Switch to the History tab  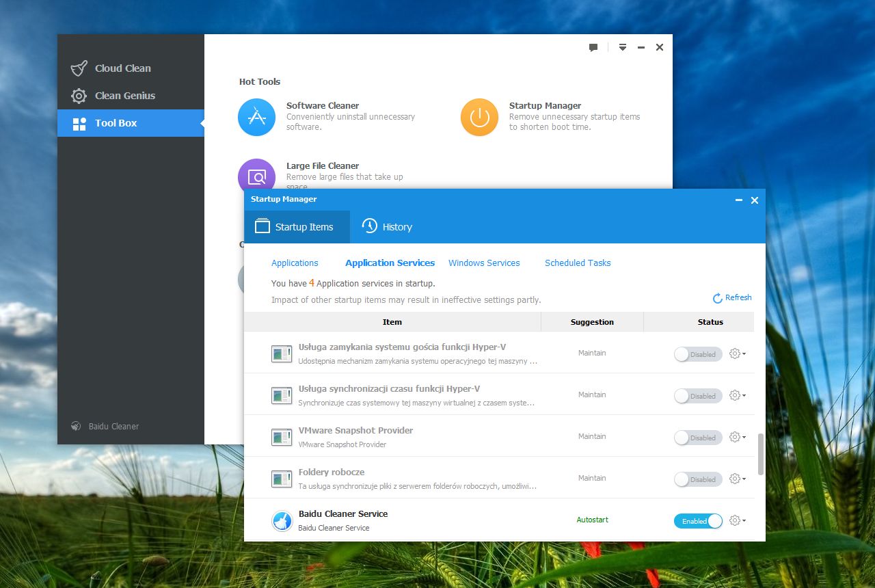(x=387, y=227)
